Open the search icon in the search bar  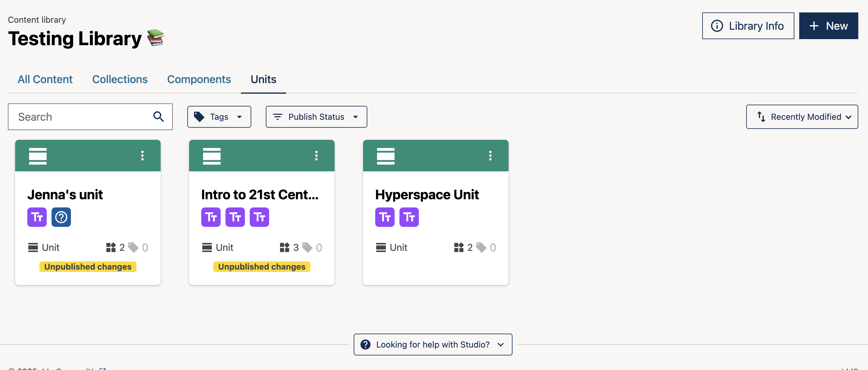159,117
